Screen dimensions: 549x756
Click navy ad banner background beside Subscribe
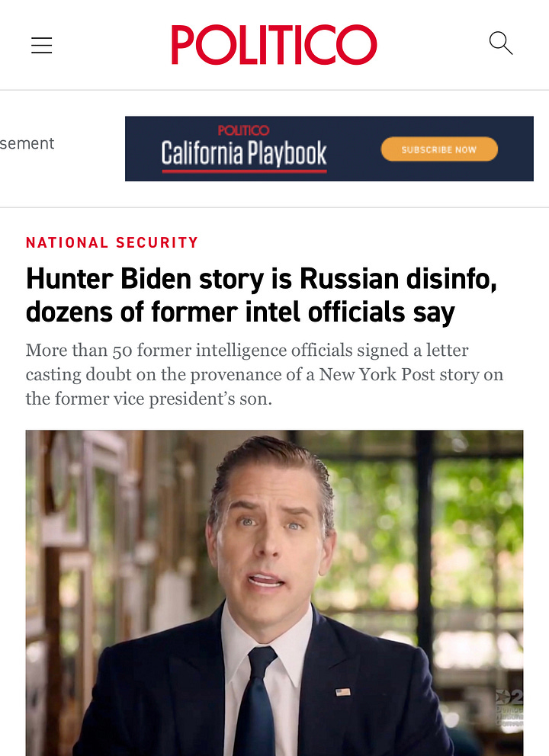click(515, 149)
